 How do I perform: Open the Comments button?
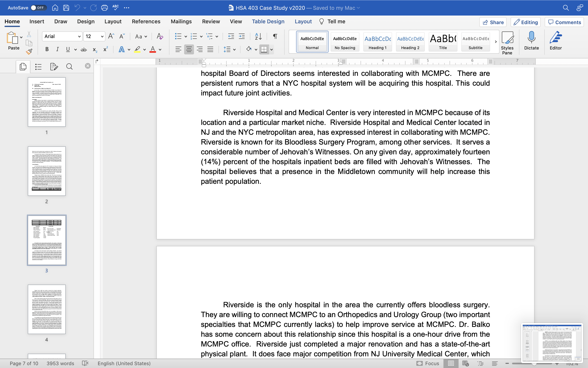pos(564,22)
